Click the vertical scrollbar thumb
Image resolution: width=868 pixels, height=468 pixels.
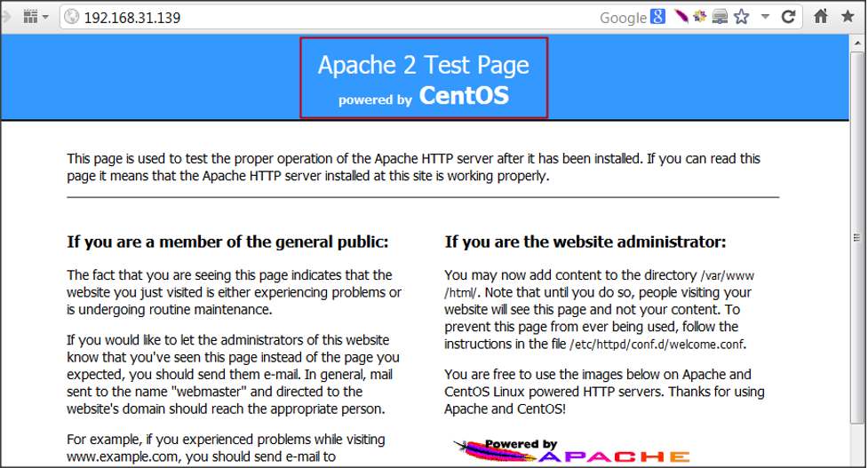pos(857,238)
